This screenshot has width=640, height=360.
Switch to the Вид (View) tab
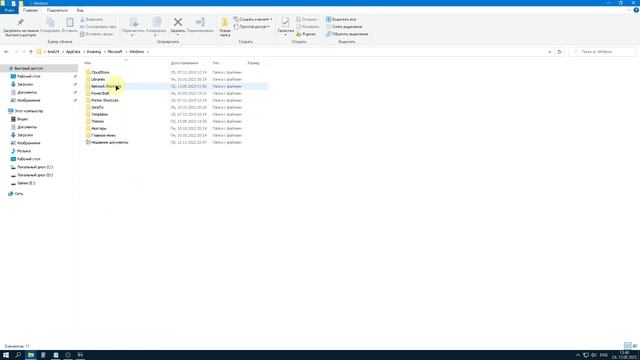coord(80,10)
